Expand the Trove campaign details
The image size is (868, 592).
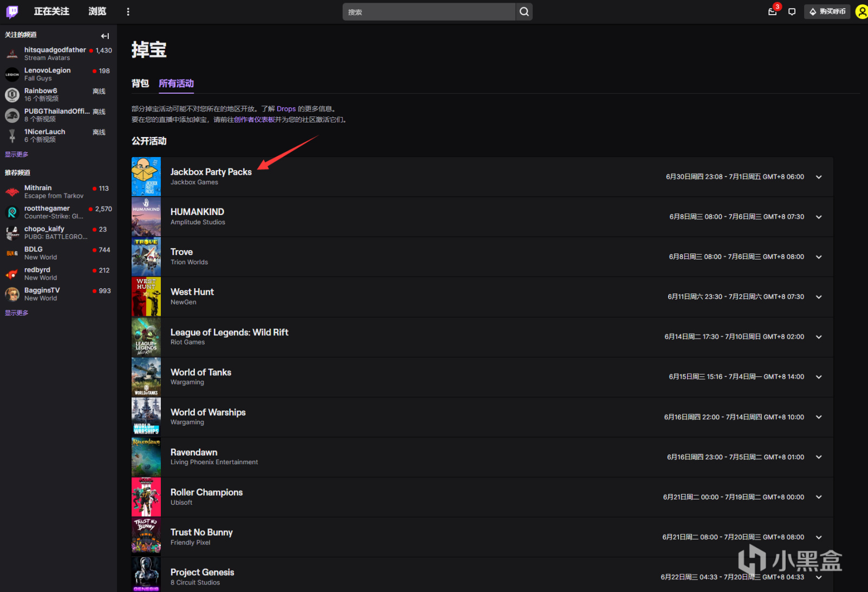(x=819, y=257)
